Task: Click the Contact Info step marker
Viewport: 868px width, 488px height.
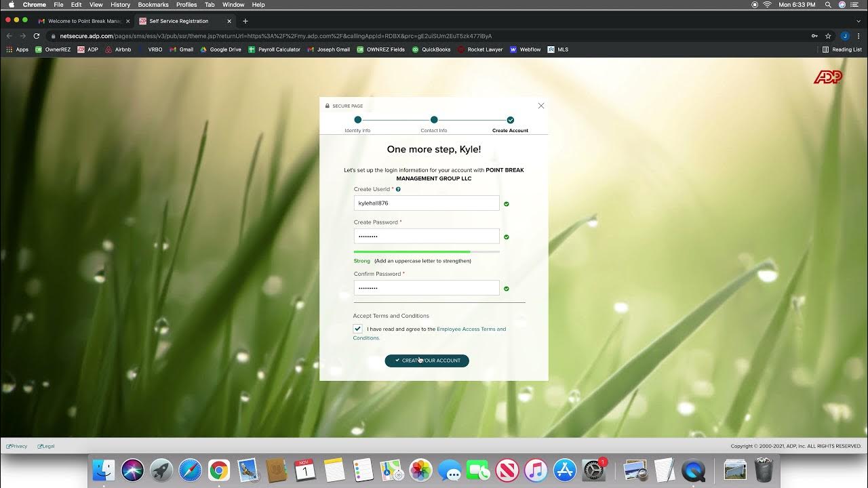Action: (x=434, y=120)
